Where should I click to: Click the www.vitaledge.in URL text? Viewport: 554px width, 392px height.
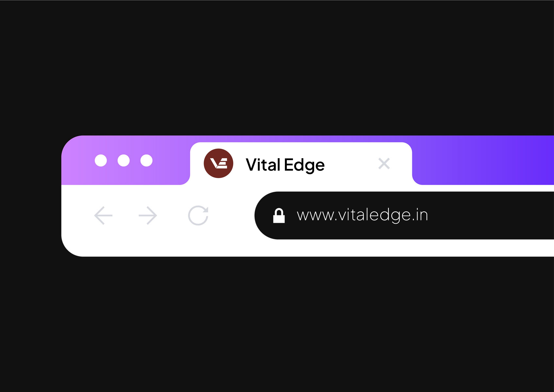(363, 215)
